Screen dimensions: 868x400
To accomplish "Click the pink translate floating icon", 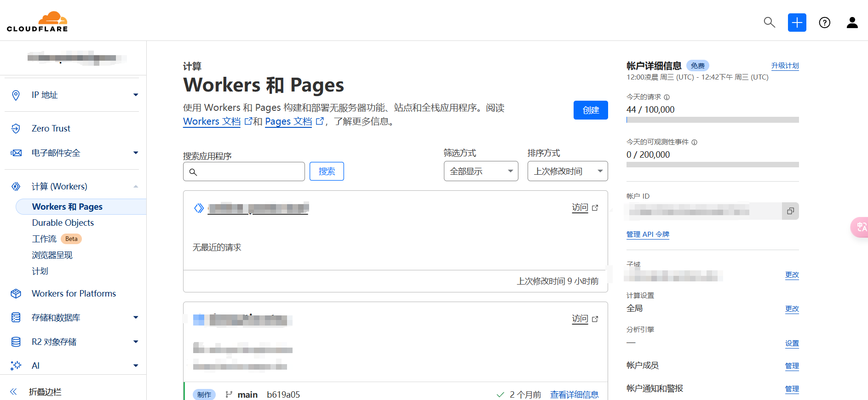I will tap(860, 227).
